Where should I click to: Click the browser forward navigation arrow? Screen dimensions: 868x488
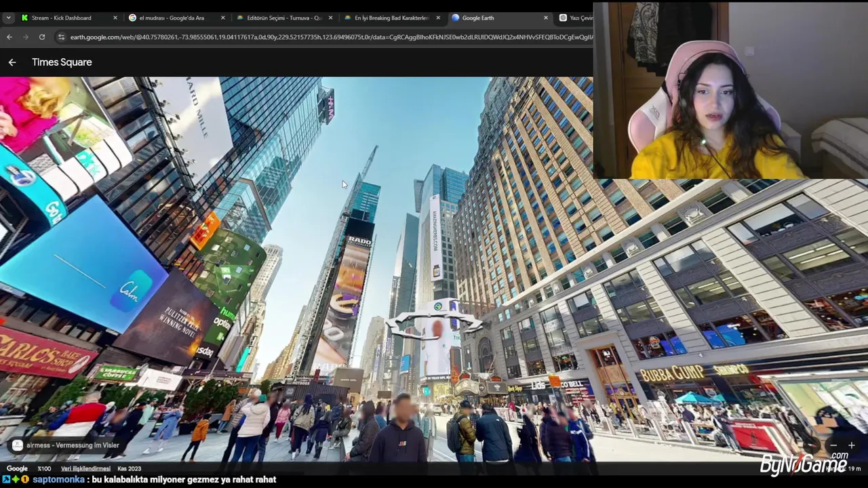coord(26,37)
